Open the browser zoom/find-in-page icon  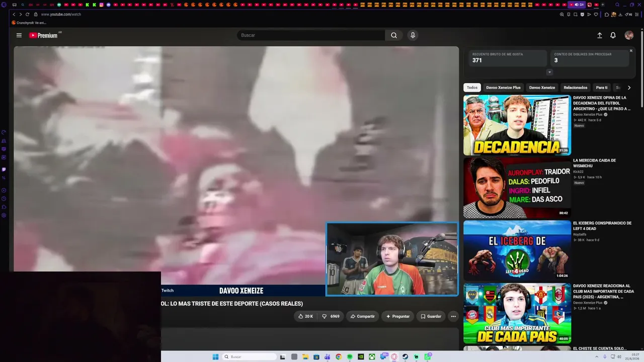pyautogui.click(x=562, y=14)
